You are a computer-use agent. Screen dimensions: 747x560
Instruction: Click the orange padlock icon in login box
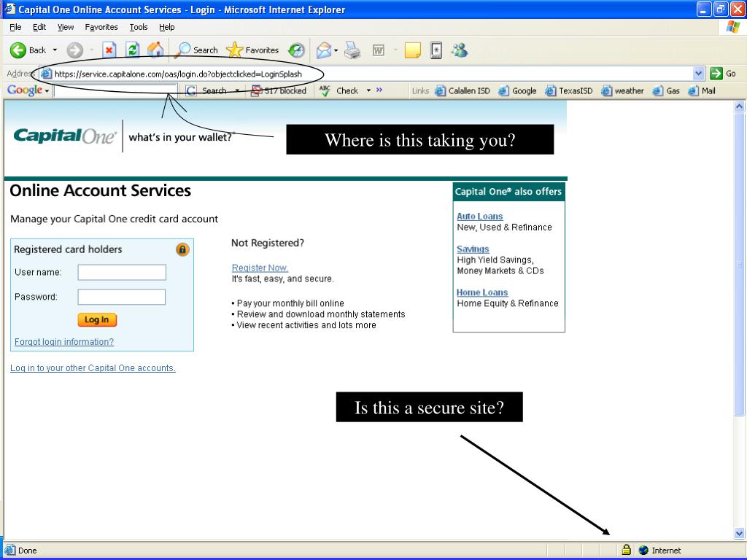[x=182, y=249]
